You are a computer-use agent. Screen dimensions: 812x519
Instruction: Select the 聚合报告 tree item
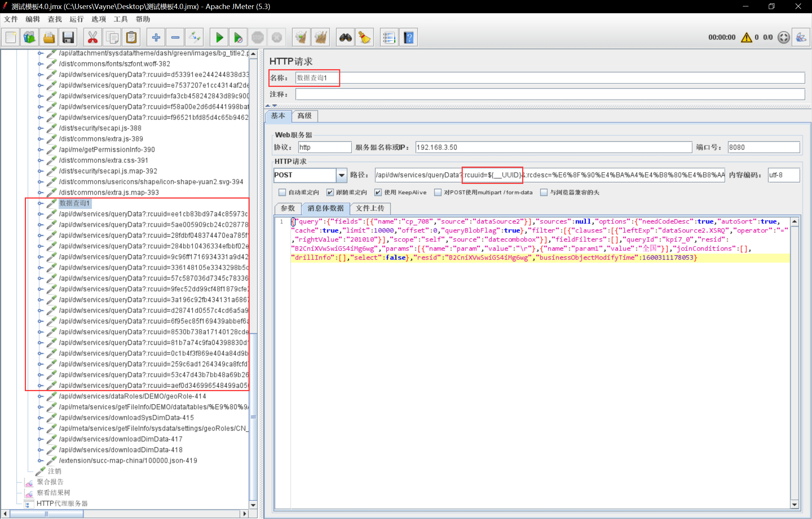click(50, 482)
